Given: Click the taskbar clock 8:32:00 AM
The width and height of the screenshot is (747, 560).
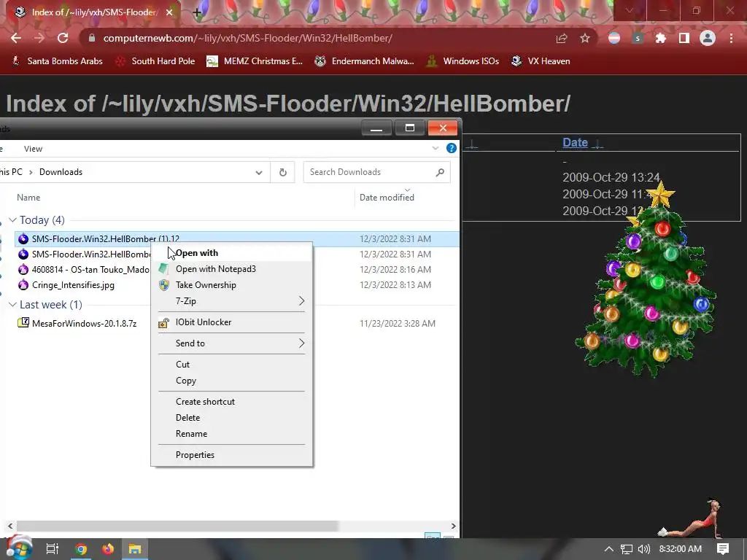Looking at the screenshot, I should pyautogui.click(x=681, y=549).
